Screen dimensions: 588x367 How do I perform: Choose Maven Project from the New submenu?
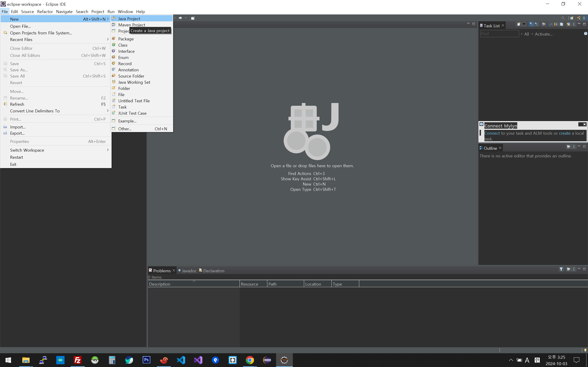coord(131,25)
